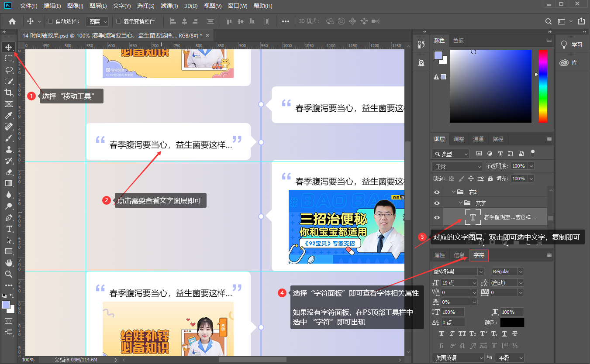The image size is (590, 364).
Task: Open the 美国英语 language dropdown
Action: tap(458, 358)
